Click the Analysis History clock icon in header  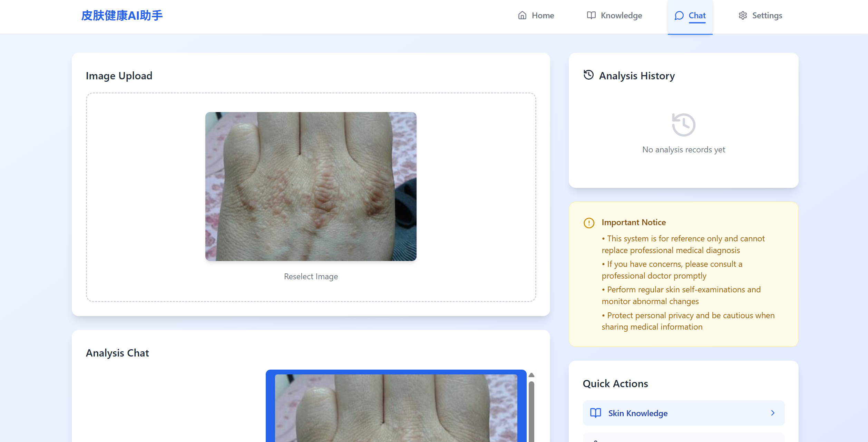point(588,75)
